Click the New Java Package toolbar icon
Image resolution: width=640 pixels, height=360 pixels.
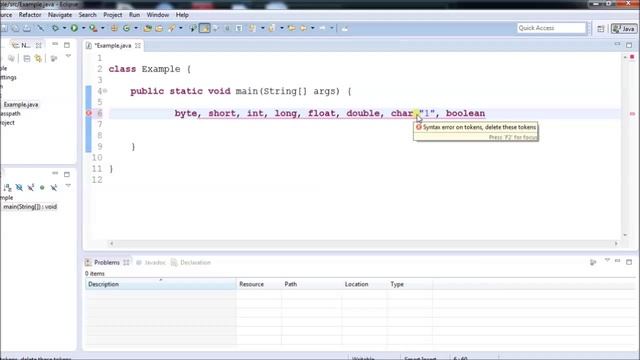tap(114, 28)
